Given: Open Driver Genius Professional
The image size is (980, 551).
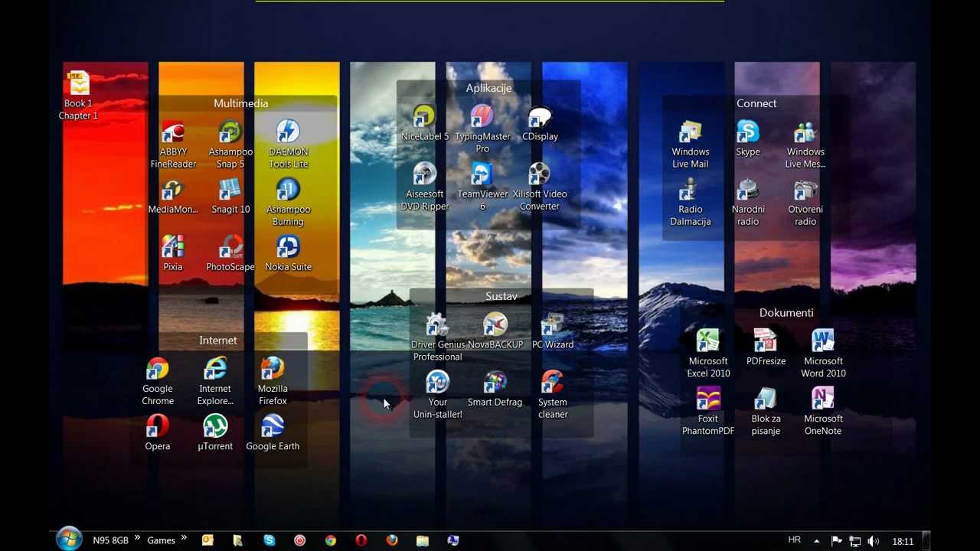Looking at the screenshot, I should click(437, 337).
